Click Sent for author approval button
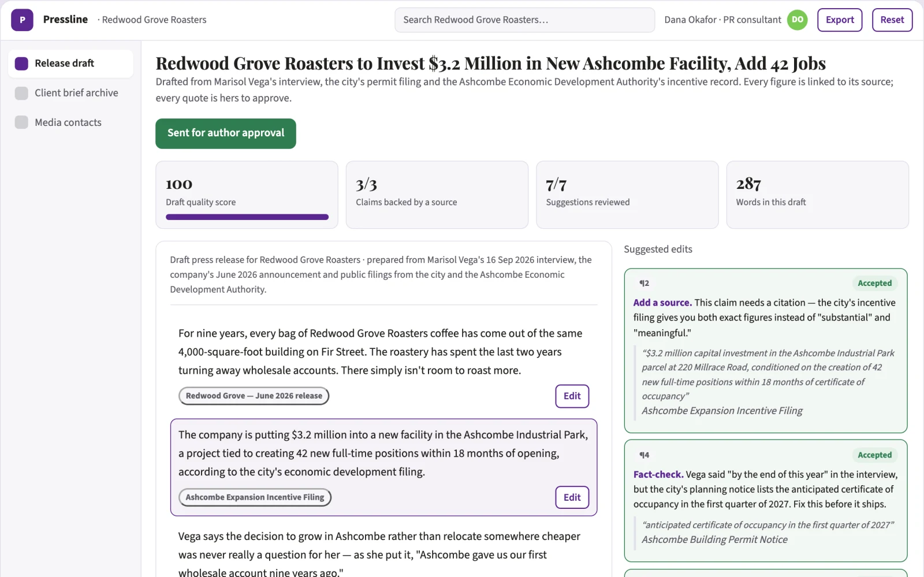Viewport: 924px width, 577px height. click(x=226, y=133)
